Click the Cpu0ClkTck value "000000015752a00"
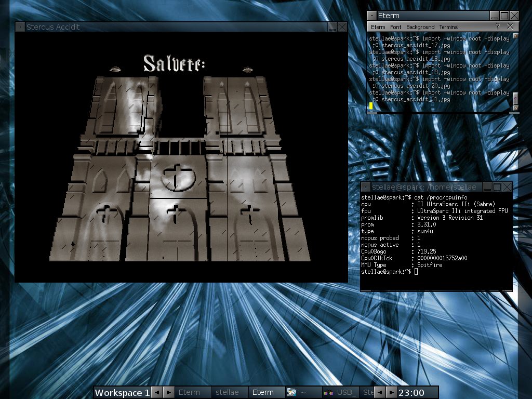This screenshot has height=399, width=532. pyautogui.click(x=442, y=258)
